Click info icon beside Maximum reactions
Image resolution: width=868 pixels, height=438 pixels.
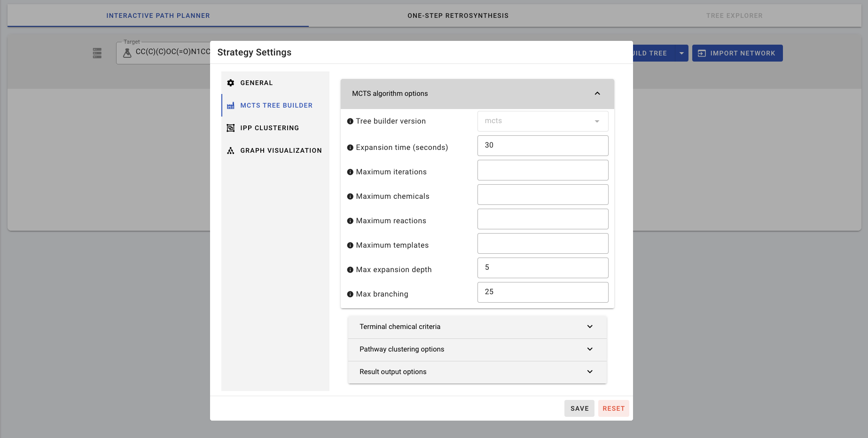coord(350,221)
